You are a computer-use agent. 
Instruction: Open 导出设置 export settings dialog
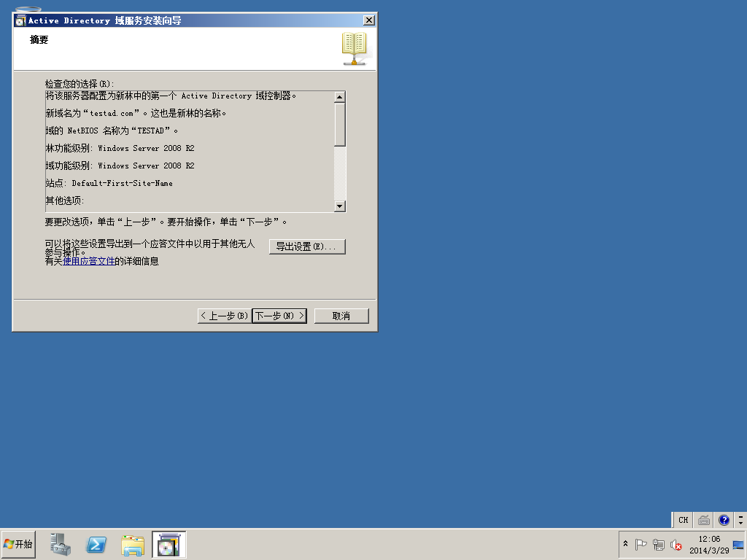click(307, 246)
